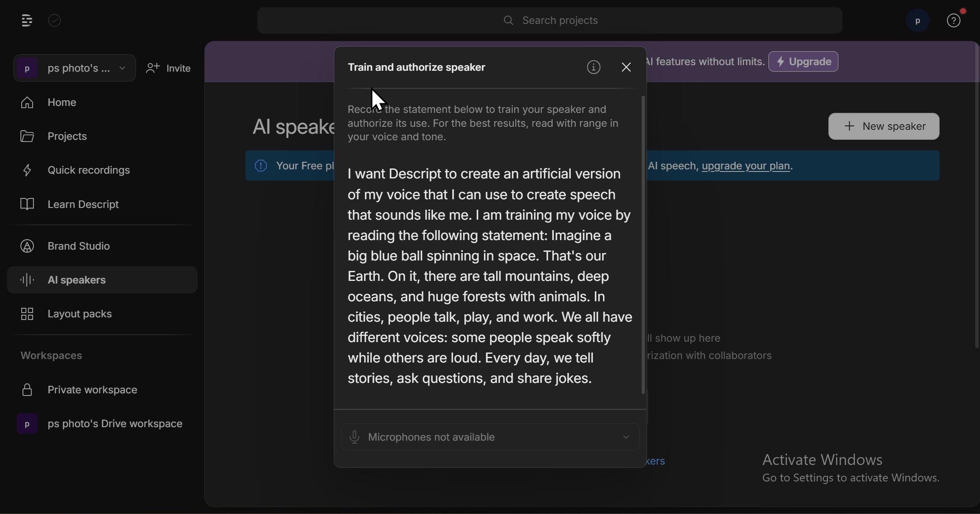Select AI speakers in the sidebar

(102, 280)
